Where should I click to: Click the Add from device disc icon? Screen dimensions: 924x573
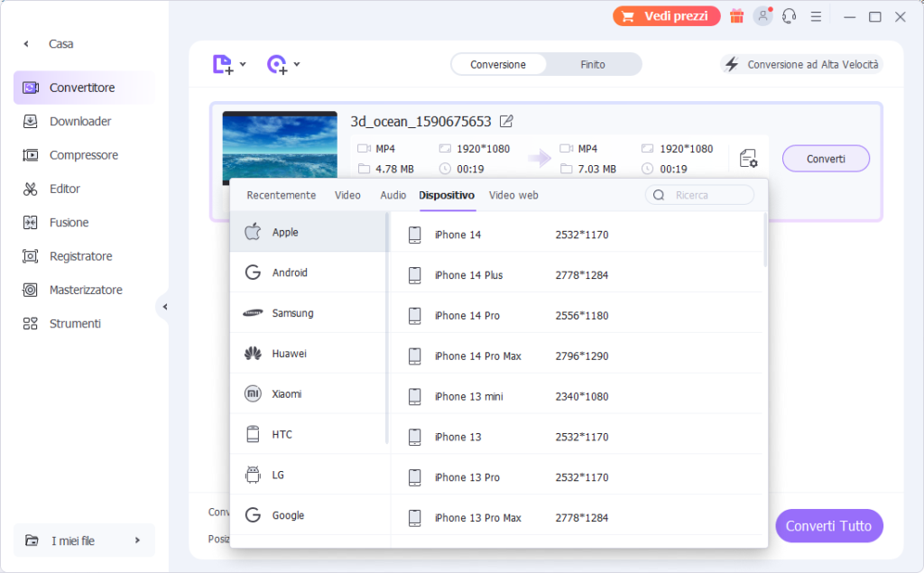click(x=276, y=64)
